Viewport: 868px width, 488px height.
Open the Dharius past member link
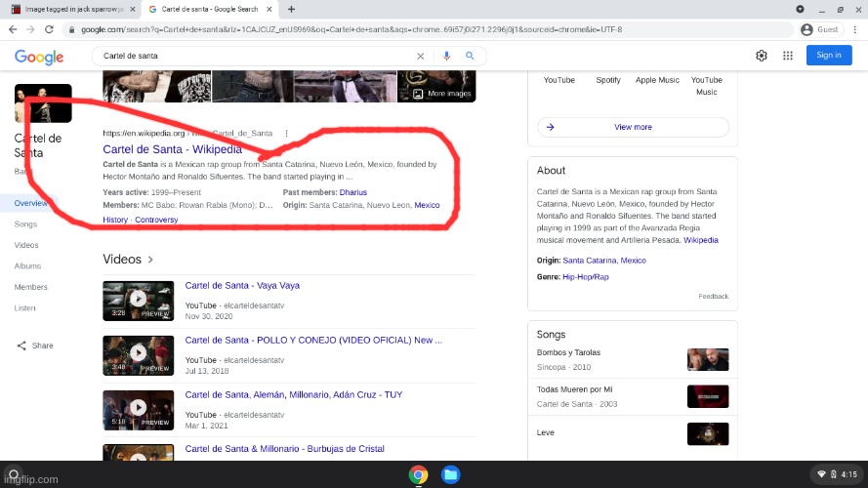(353, 192)
